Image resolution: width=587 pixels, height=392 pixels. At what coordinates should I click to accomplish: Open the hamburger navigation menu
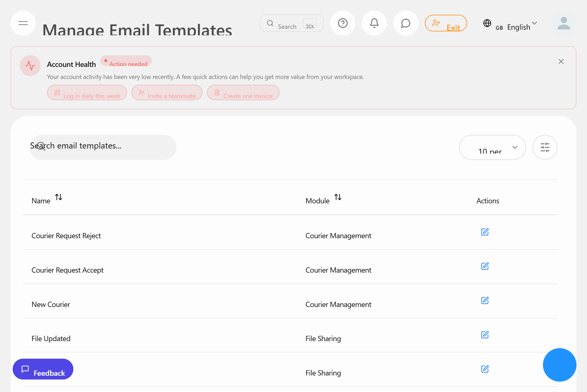[23, 23]
